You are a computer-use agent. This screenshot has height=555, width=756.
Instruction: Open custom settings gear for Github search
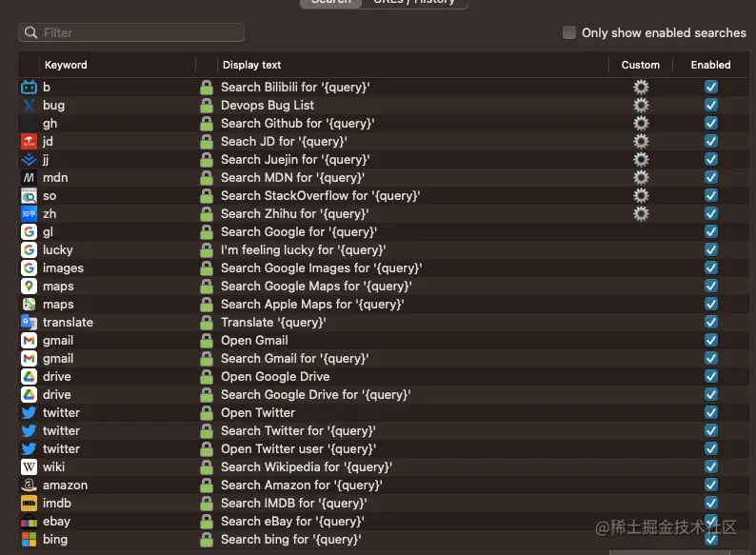(x=641, y=124)
